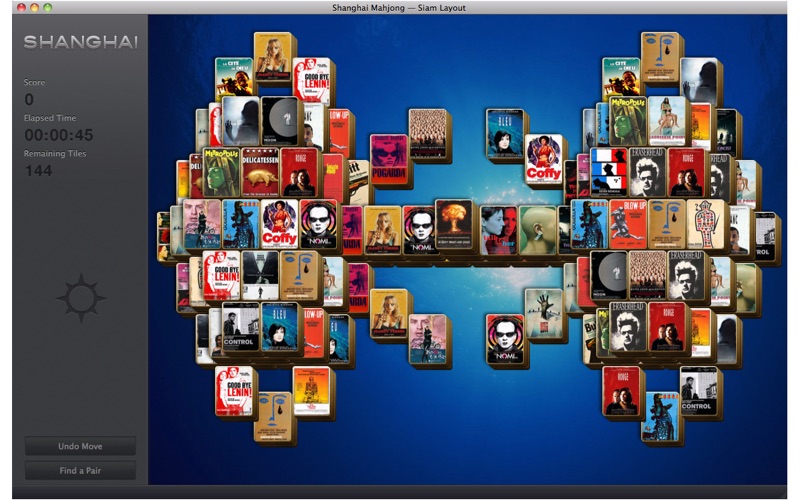Select the Moon tile beside right-cluster bald crowd
The width and height of the screenshot is (800, 500).
coord(609,276)
